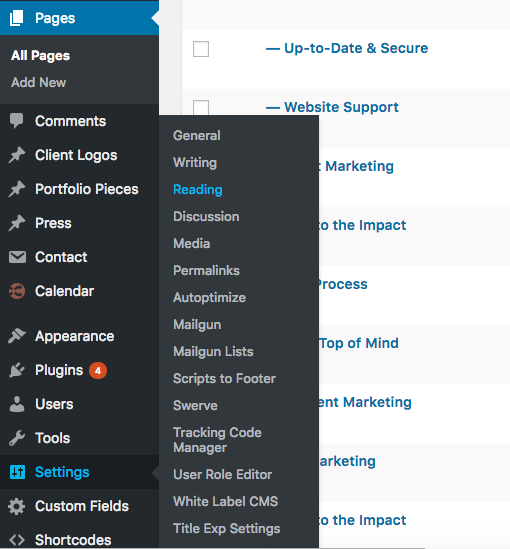The width and height of the screenshot is (510, 549).
Task: Click the Contact envelope icon
Action: tap(17, 257)
